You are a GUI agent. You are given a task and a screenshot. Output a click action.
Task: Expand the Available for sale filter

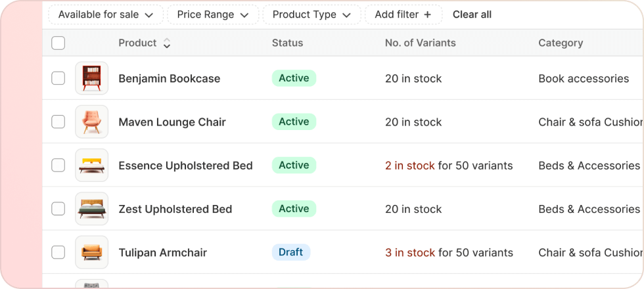coord(105,14)
